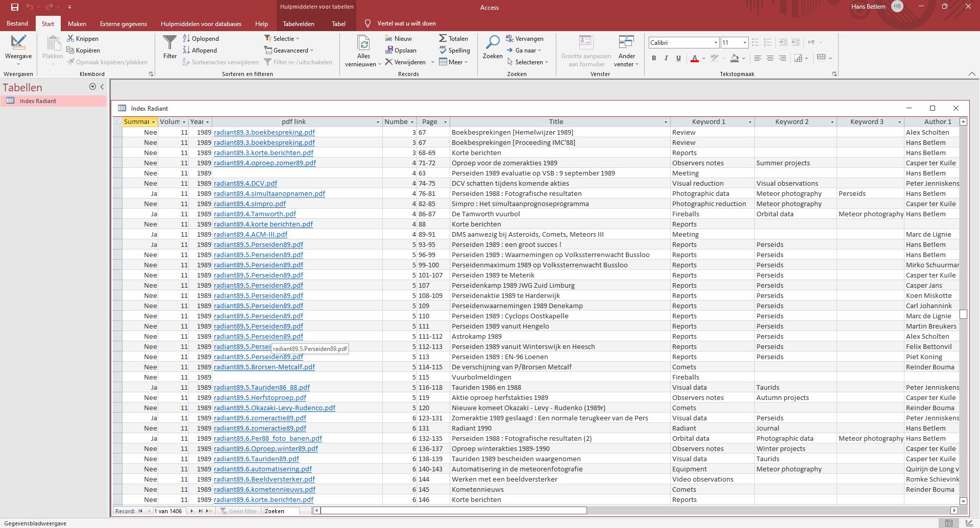Save the record with Opslaan
Screen dimensions: 980x528
point(401,50)
